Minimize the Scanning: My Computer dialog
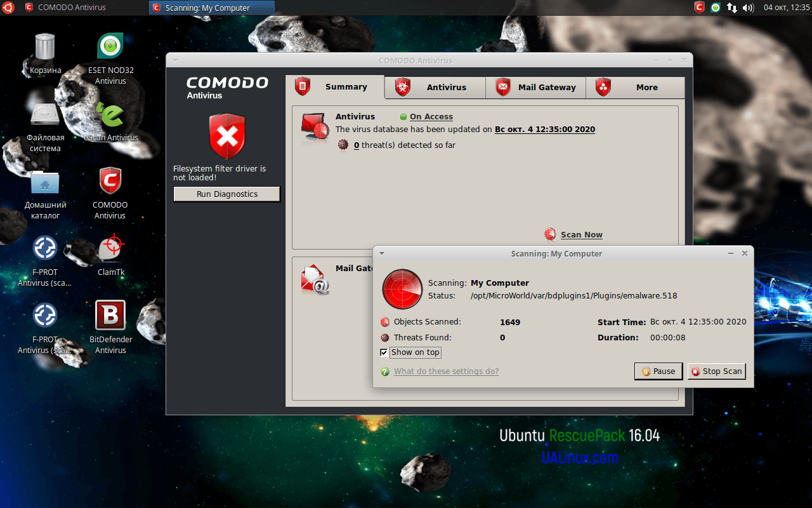The image size is (812, 508). point(731,253)
